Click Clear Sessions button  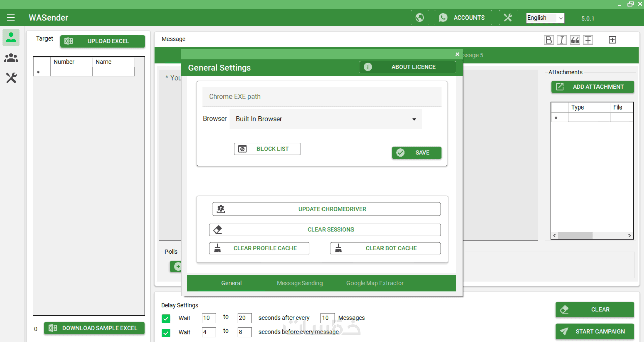(325, 230)
